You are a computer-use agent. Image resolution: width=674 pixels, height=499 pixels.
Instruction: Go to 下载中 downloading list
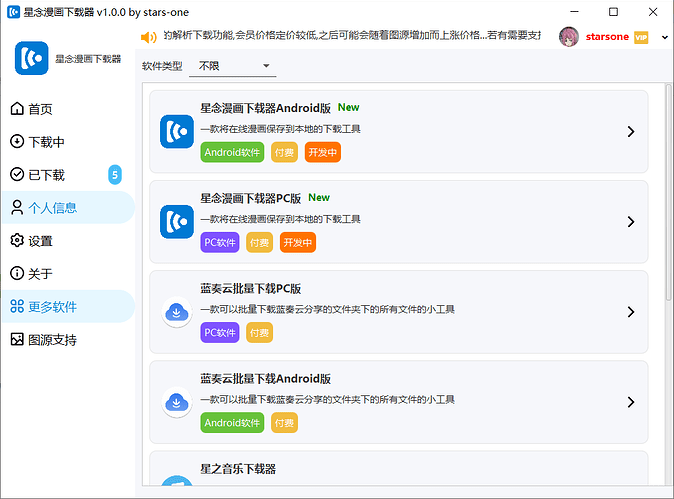68,142
